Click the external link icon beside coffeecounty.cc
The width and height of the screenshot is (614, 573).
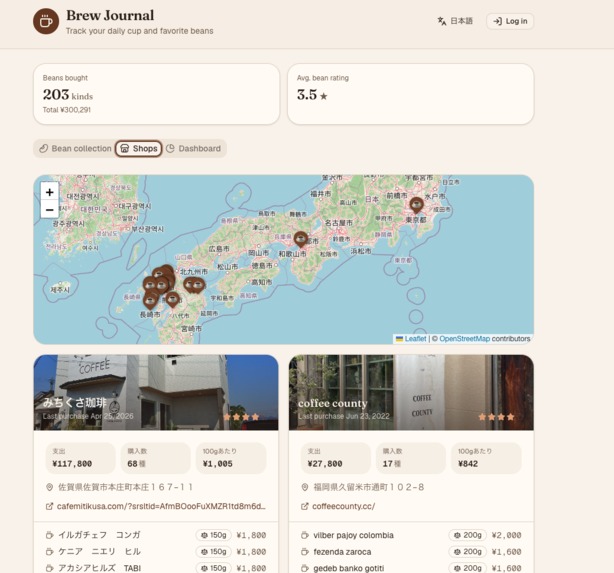click(305, 506)
